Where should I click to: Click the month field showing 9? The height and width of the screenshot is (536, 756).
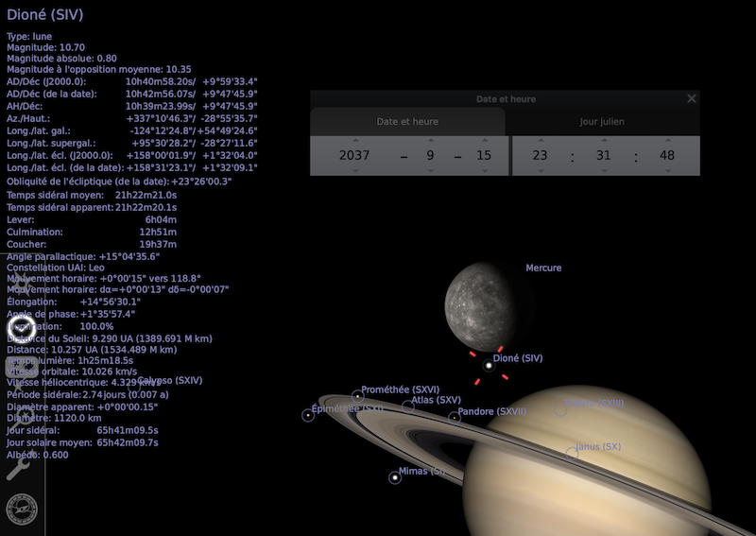(x=431, y=155)
